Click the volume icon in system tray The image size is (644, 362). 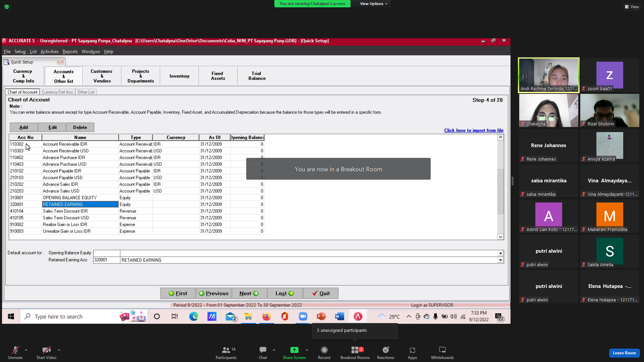pos(453,316)
